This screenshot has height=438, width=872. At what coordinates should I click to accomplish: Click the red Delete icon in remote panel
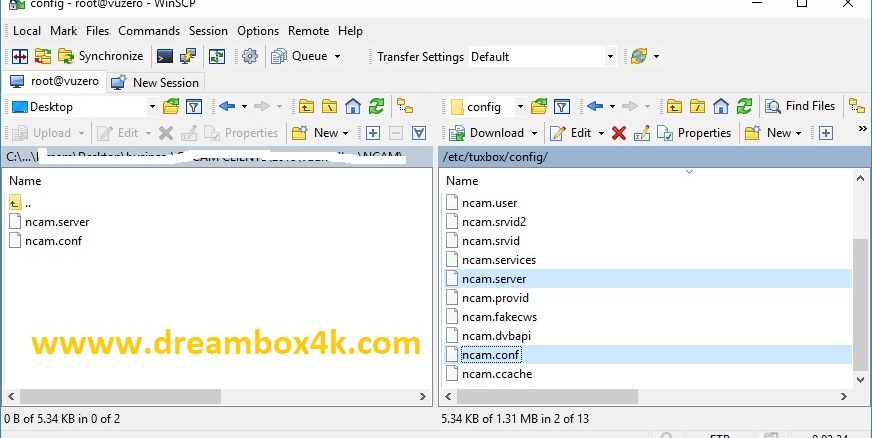[x=618, y=133]
